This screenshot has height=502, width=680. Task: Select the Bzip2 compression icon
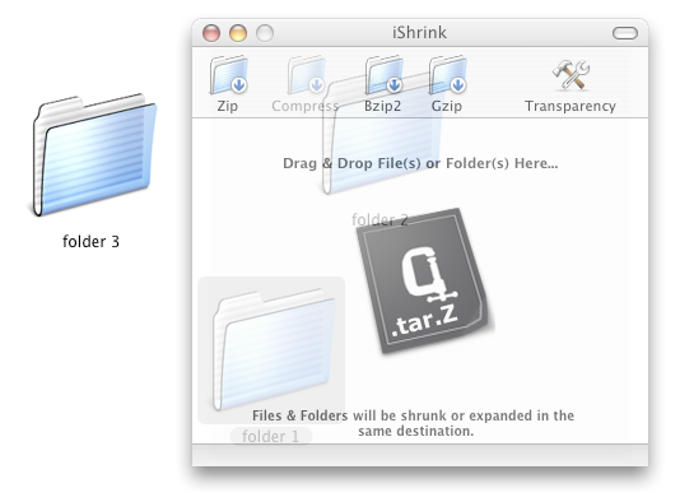click(x=384, y=75)
